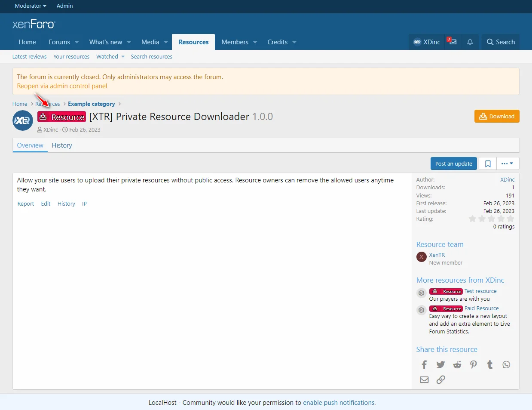532x410 pixels.
Task: Click the Download button
Action: [x=497, y=116]
